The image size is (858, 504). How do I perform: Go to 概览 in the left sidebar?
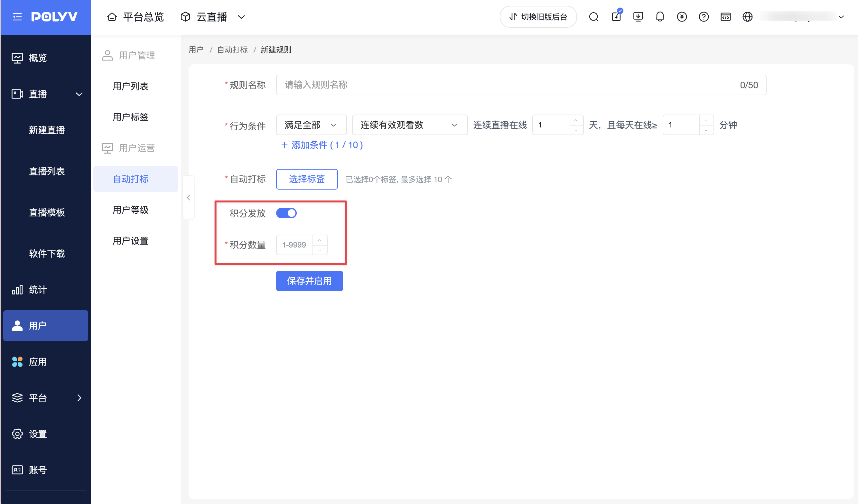coord(46,58)
